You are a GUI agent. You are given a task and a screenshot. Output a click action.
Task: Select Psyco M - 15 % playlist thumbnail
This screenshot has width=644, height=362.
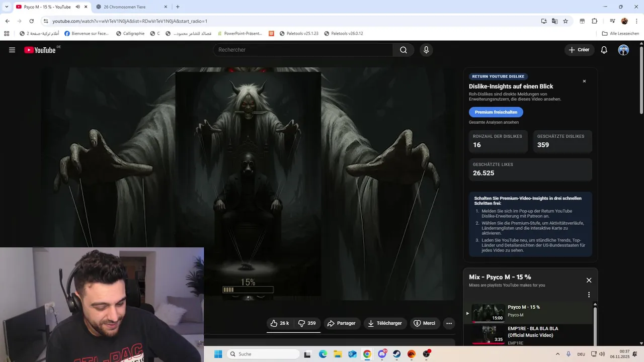point(488,313)
